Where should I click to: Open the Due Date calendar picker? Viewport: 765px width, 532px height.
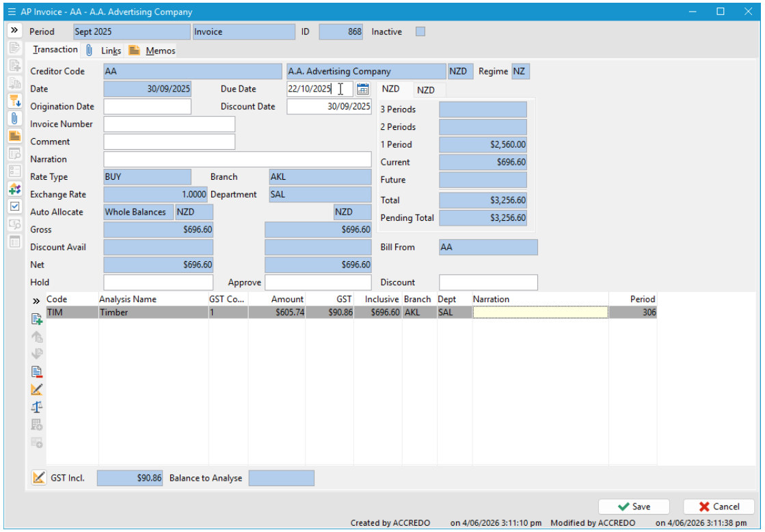tap(362, 89)
